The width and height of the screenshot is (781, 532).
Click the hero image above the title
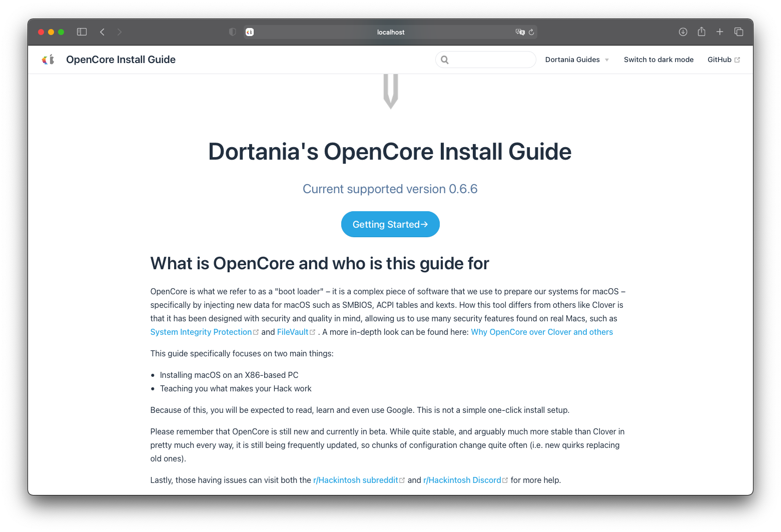point(391,92)
